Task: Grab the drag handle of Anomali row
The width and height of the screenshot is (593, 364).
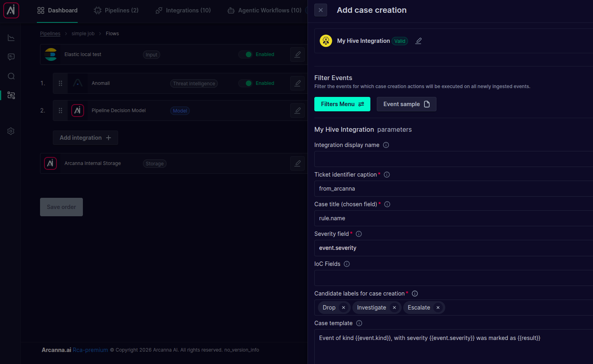Action: click(60, 83)
